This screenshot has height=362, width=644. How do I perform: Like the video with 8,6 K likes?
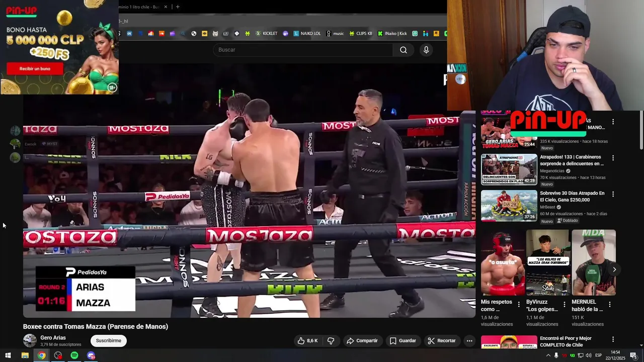307,341
